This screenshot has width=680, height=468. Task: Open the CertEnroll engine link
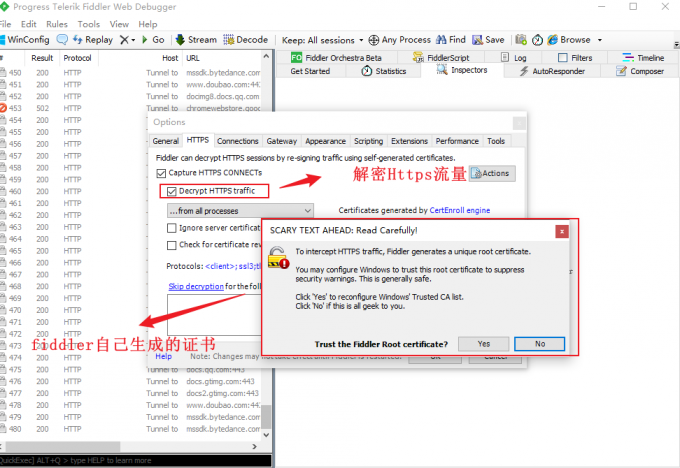tap(460, 210)
